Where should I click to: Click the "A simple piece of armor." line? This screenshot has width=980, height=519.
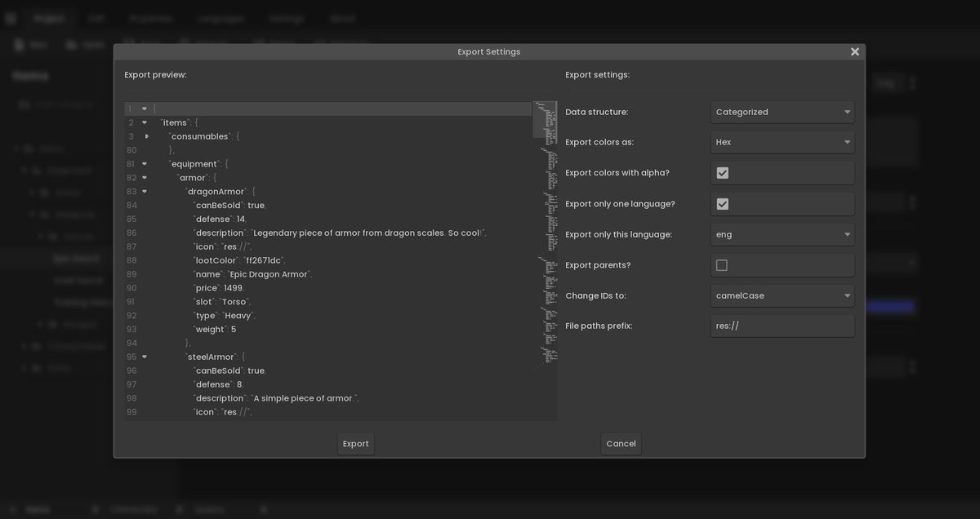(x=276, y=398)
